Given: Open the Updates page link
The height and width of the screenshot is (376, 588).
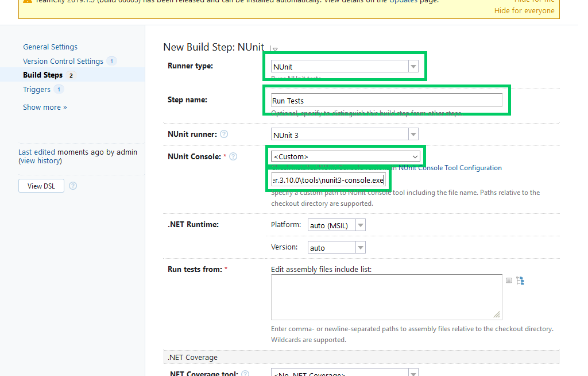Looking at the screenshot, I should point(403,2).
